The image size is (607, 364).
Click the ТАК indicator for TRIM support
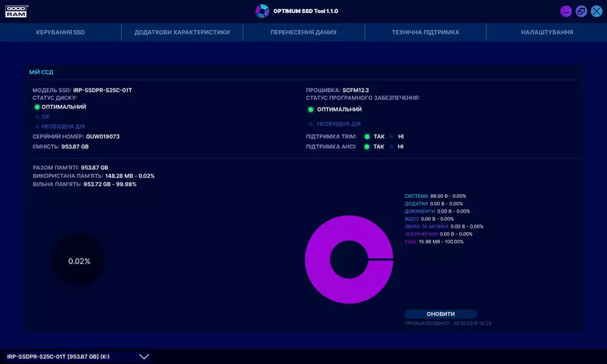(367, 136)
